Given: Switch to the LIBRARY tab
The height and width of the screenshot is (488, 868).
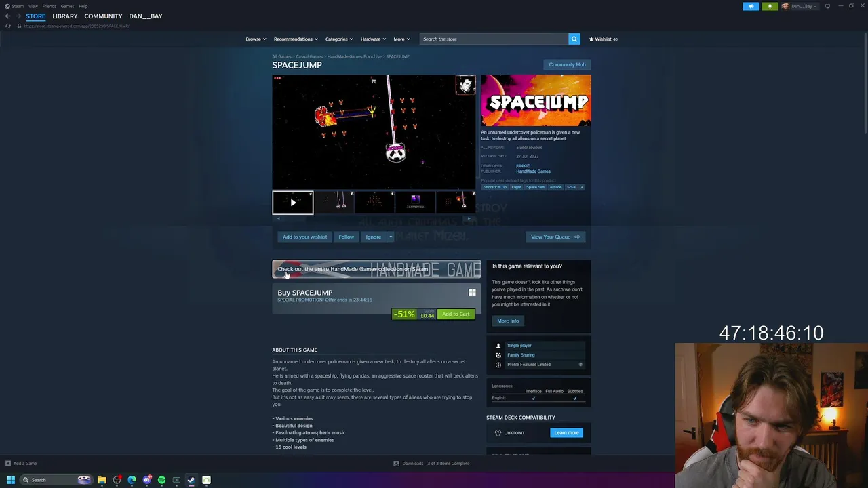Looking at the screenshot, I should (x=65, y=16).
